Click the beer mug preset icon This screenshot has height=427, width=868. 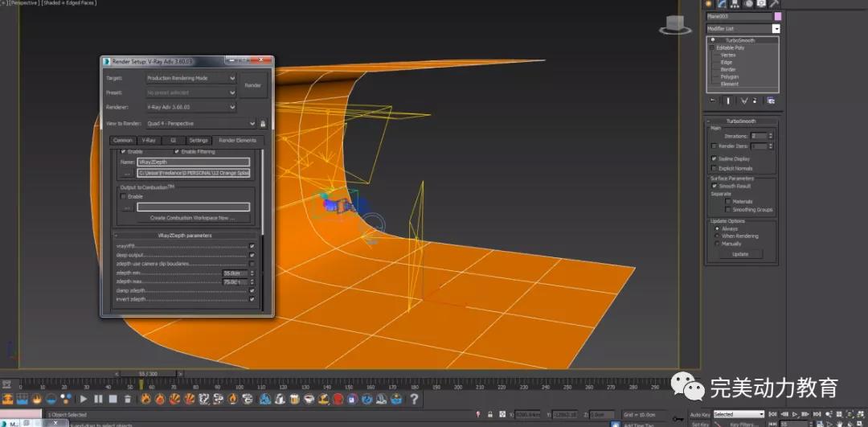pos(294,399)
